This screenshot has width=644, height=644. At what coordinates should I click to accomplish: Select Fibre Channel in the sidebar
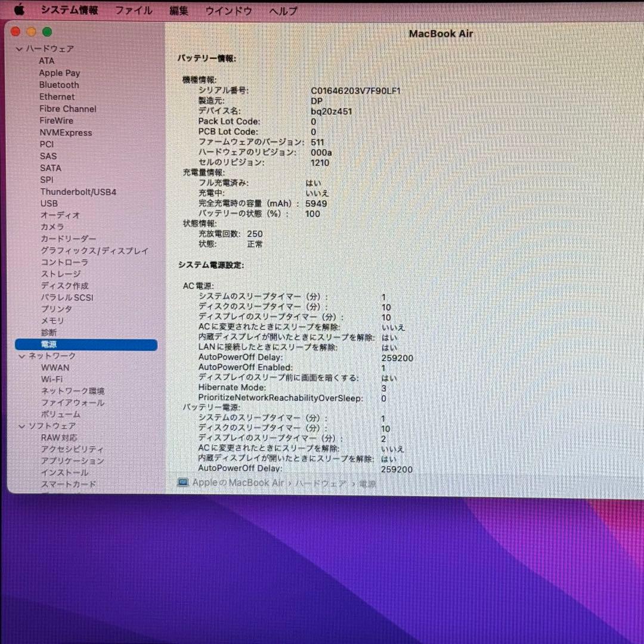pos(68,109)
